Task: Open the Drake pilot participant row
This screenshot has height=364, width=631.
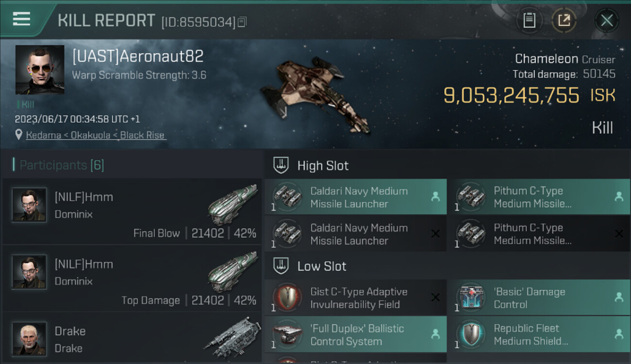Action: [132, 338]
